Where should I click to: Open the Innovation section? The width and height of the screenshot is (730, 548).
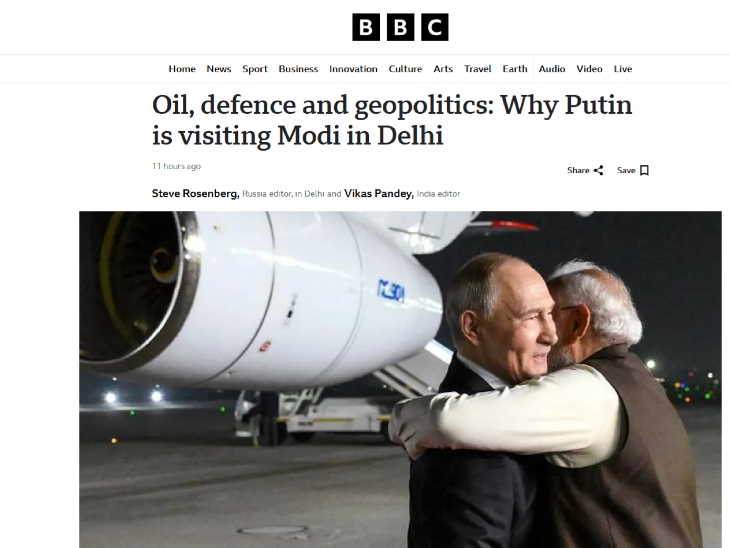pos(353,69)
